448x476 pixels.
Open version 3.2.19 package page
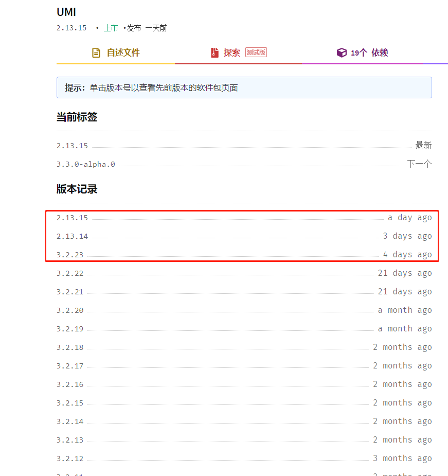click(70, 329)
